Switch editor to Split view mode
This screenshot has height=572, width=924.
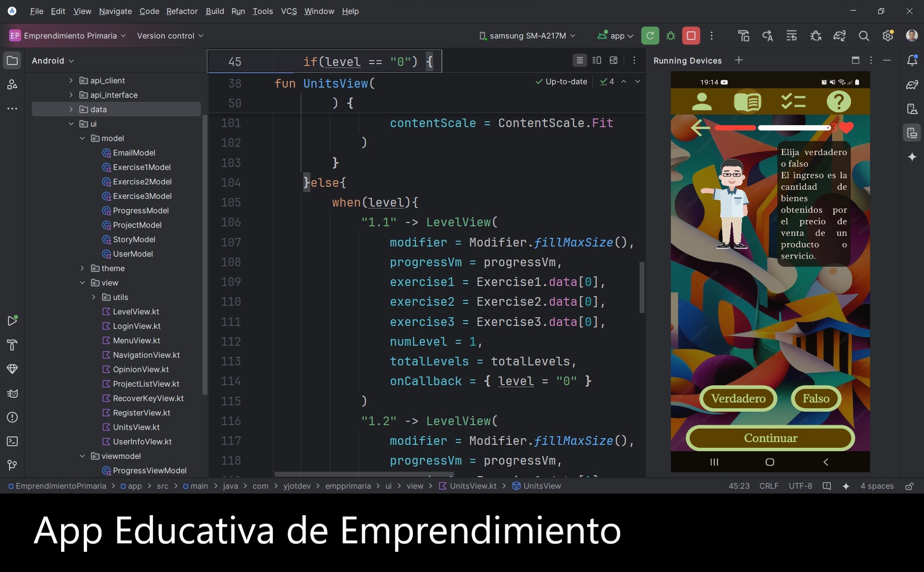597,61
